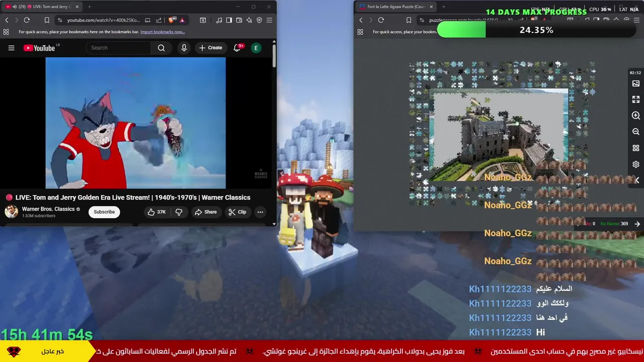Click Import bookmarks now link in YouTube window
The height and width of the screenshot is (362, 644).
pyautogui.click(x=163, y=32)
